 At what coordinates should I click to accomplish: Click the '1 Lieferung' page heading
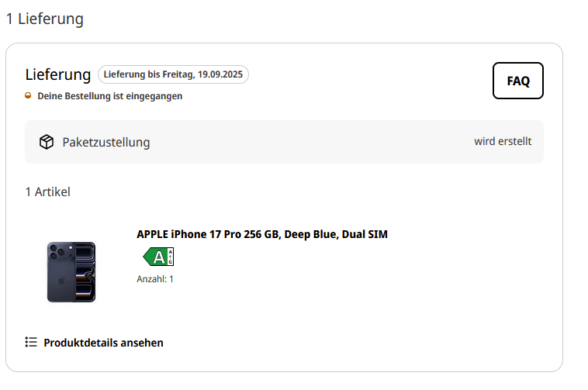pos(44,19)
